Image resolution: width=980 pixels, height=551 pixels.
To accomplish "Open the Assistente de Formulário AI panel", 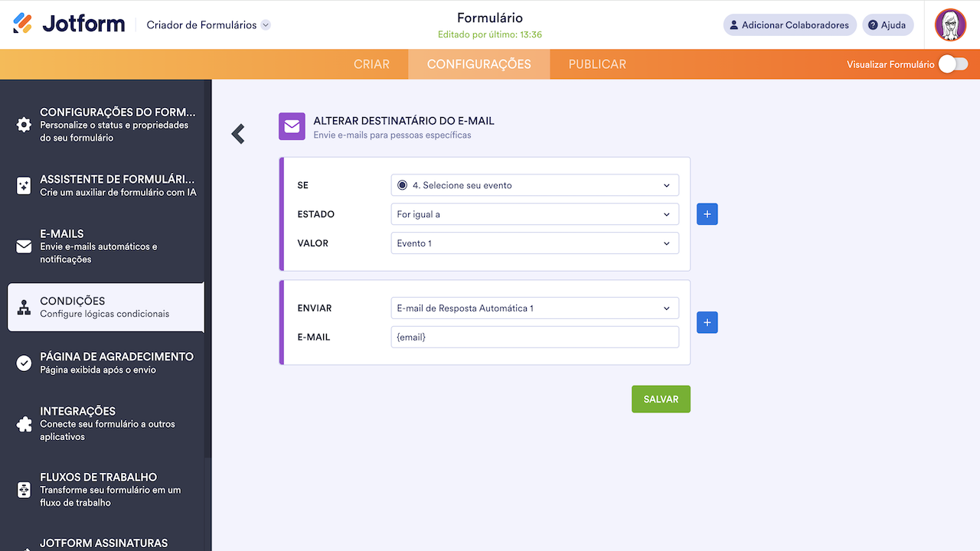I will tap(106, 187).
